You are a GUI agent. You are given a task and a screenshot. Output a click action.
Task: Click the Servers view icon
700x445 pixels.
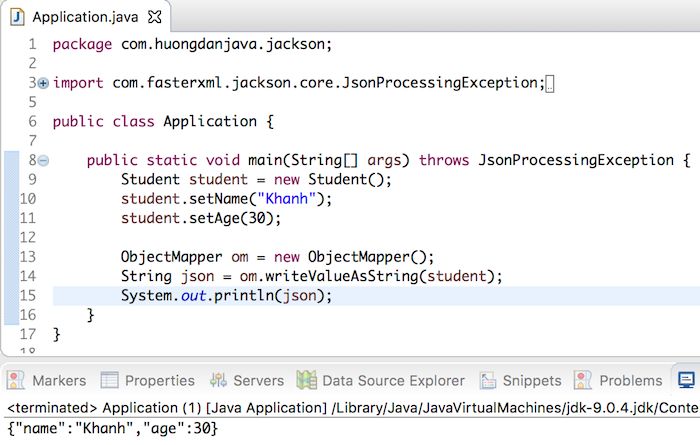click(218, 380)
